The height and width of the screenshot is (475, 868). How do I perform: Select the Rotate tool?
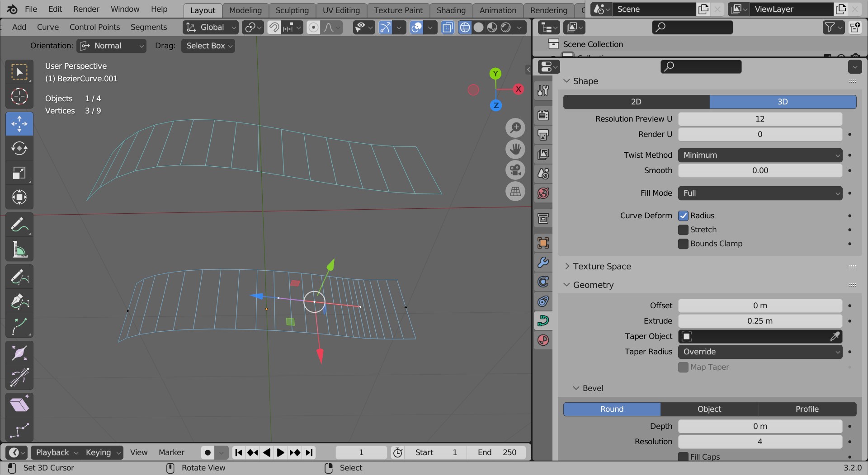pos(19,148)
